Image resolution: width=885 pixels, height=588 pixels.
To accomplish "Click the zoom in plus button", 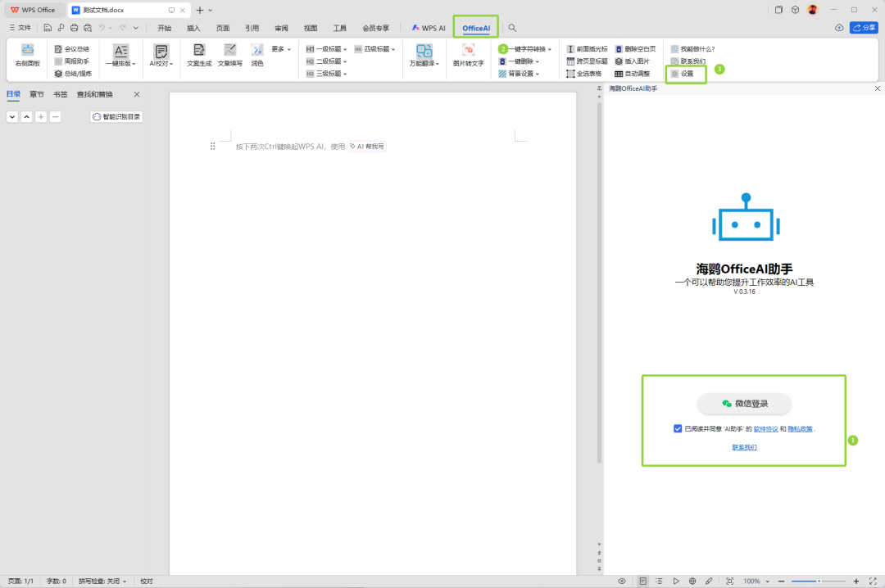I will coord(856,581).
